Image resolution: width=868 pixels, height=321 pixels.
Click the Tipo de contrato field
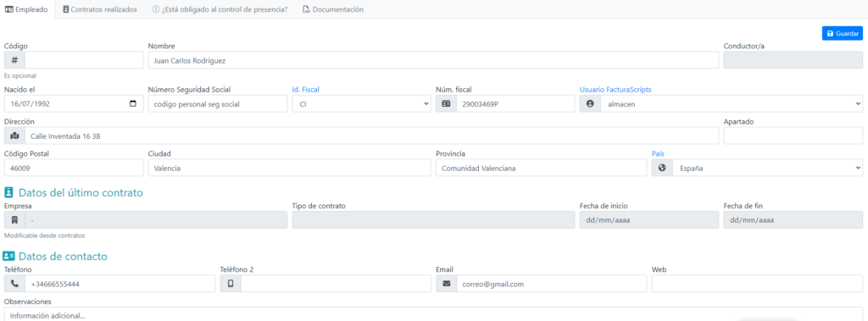(433, 219)
